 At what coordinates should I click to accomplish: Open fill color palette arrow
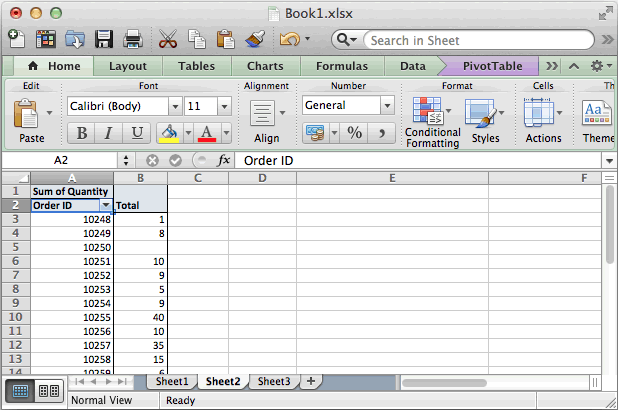point(188,133)
